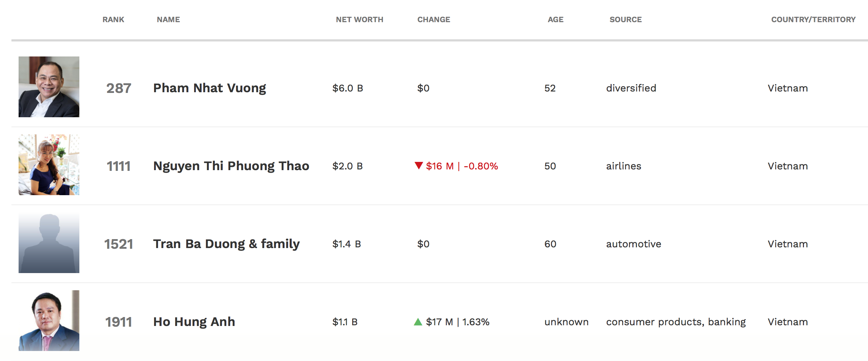Open Ho Hung Anh's portrait photo

tap(49, 321)
